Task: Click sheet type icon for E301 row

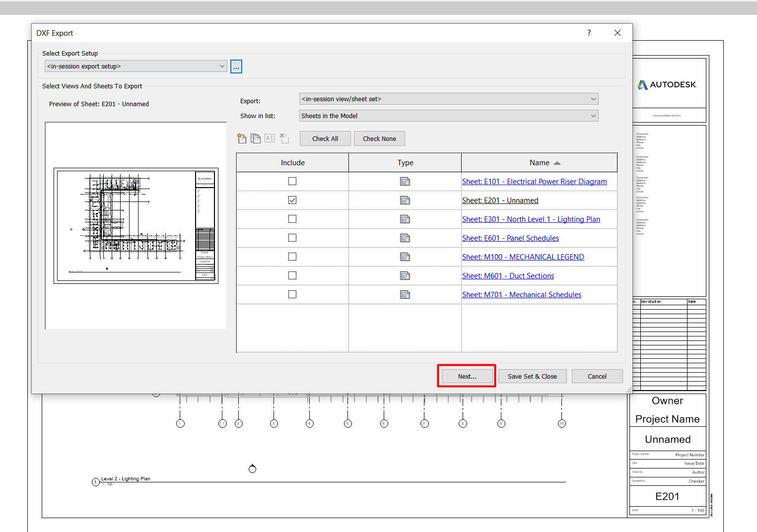Action: point(405,219)
